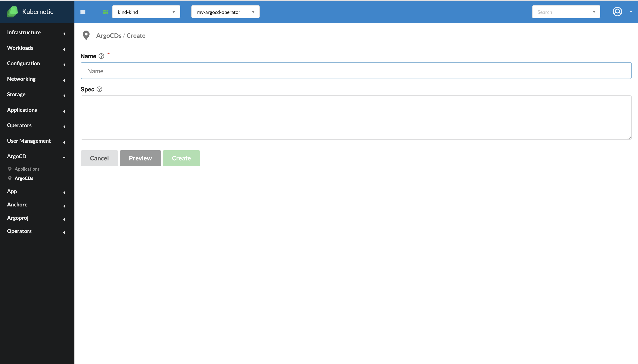Focus the Spec text area
The width and height of the screenshot is (638, 364).
(356, 117)
